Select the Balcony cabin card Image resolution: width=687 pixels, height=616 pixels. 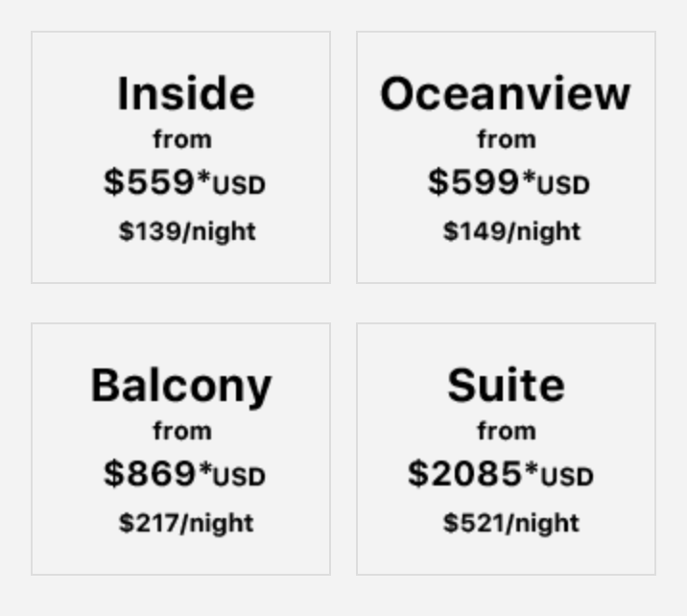coord(180,449)
